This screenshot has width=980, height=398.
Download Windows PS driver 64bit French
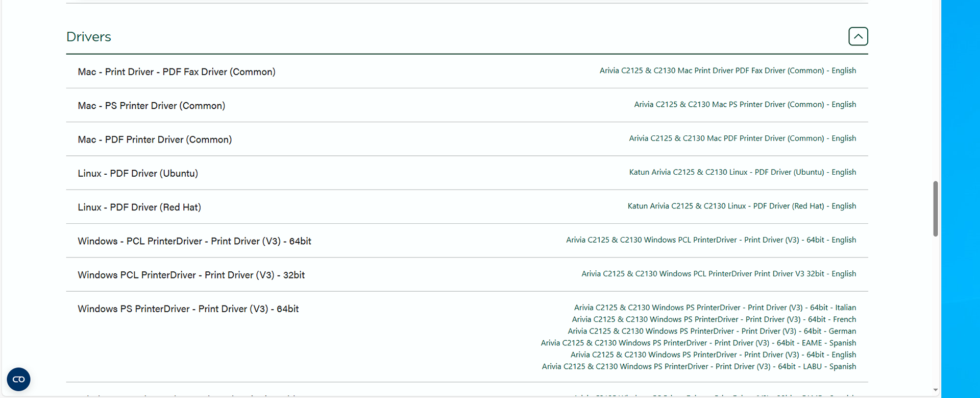[x=714, y=319]
